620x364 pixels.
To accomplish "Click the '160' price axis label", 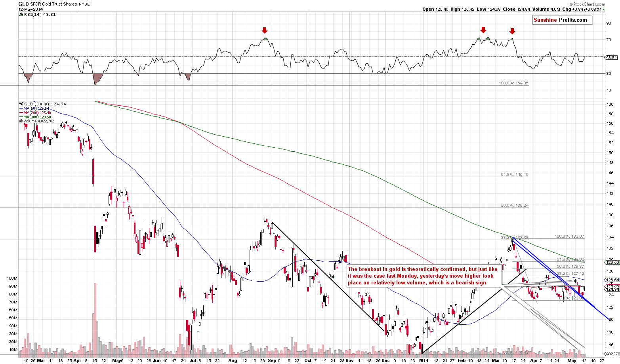I will 610,105.
